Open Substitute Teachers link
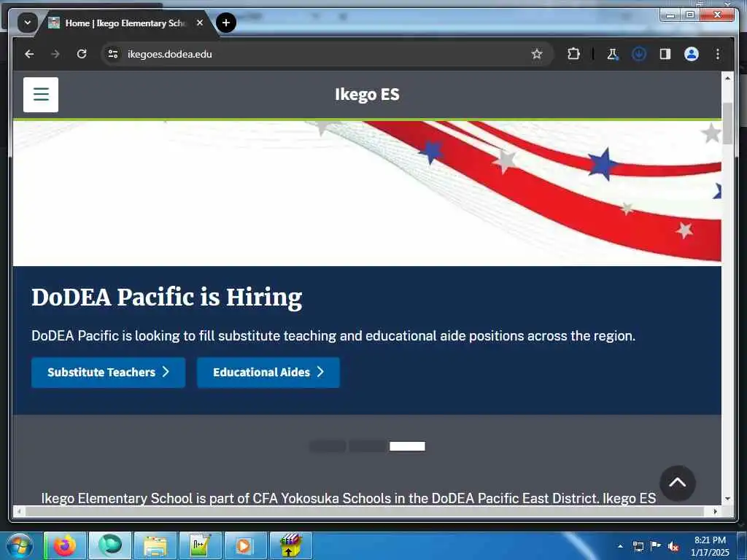Image resolution: width=747 pixels, height=560 pixels. 108,373
